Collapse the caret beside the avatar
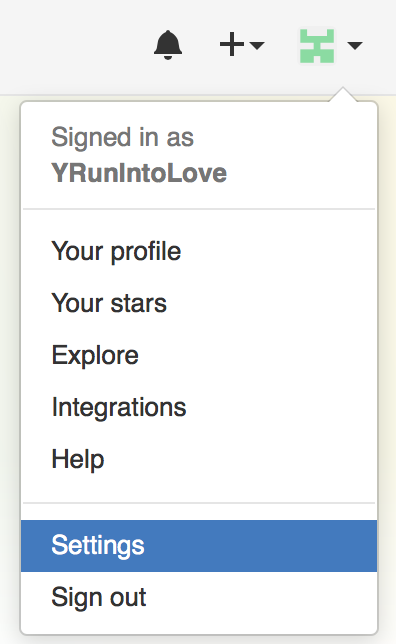The width and height of the screenshot is (396, 644). pyautogui.click(x=355, y=45)
